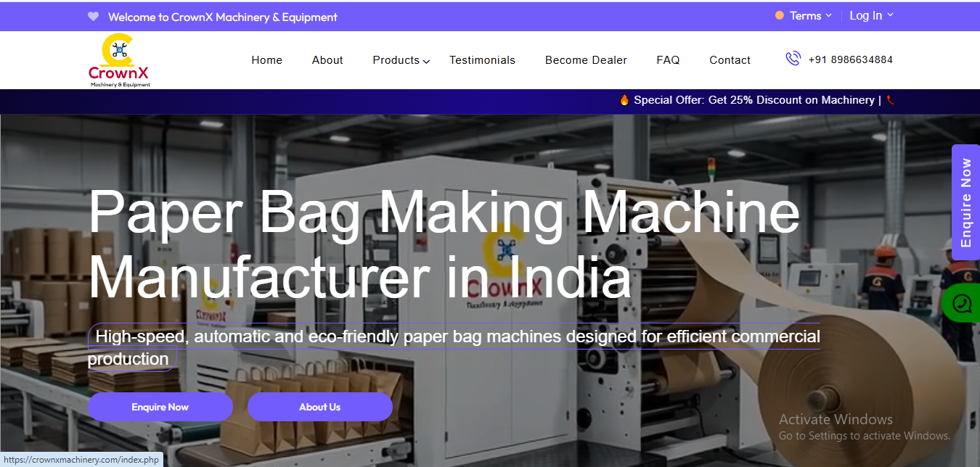Click the red phone icon in offer banner

(x=890, y=100)
